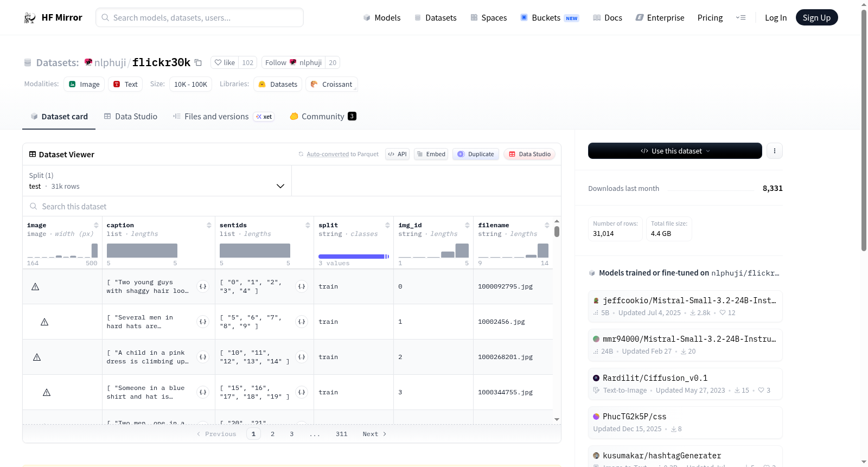The width and height of the screenshot is (868, 467).
Task: Open PhucTG2k5P/css model link
Action: click(685, 423)
